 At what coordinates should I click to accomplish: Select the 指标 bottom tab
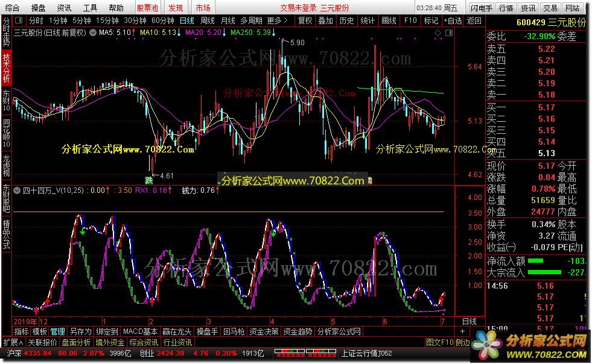point(21,331)
